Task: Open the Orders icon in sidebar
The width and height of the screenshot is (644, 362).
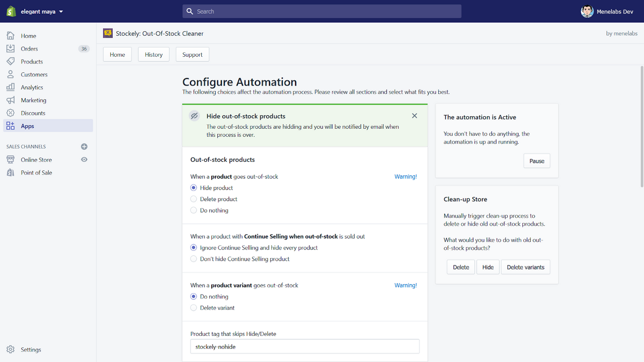Action: [x=11, y=49]
